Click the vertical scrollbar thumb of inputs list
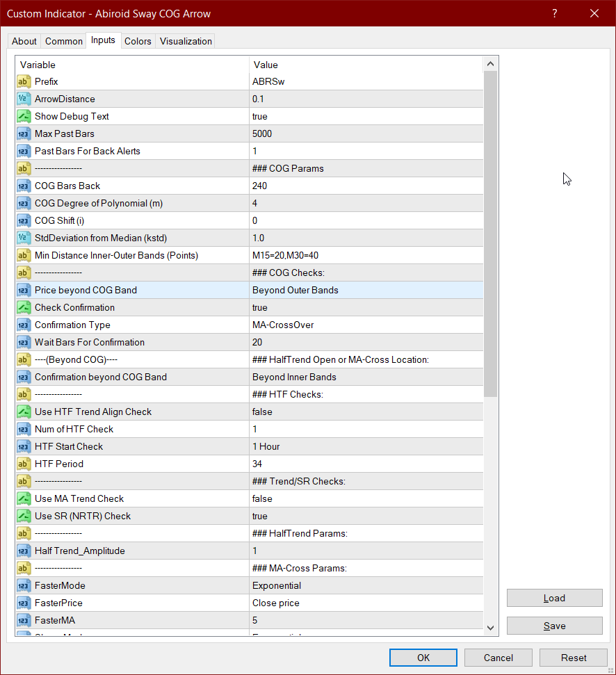616x675 pixels. click(x=490, y=234)
